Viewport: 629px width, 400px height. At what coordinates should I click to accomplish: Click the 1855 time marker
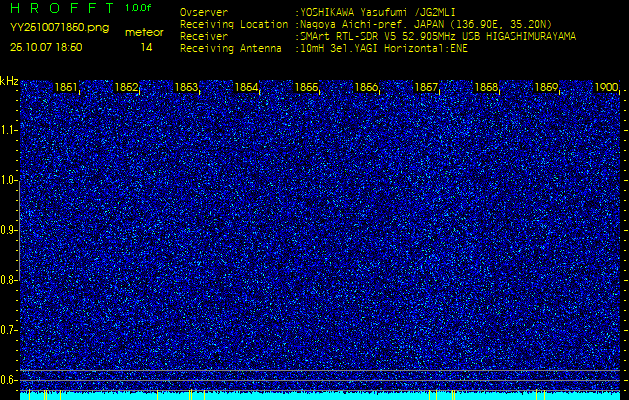point(306,88)
